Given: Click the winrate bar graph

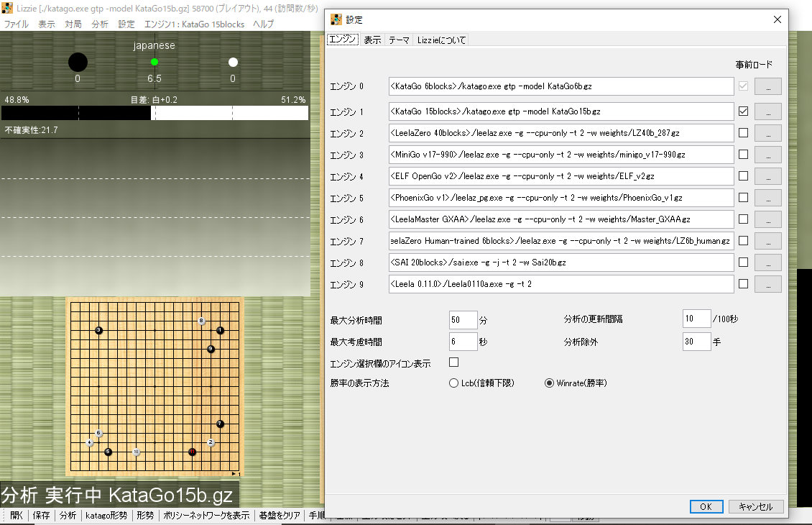Looking at the screenshot, I should point(154,113).
